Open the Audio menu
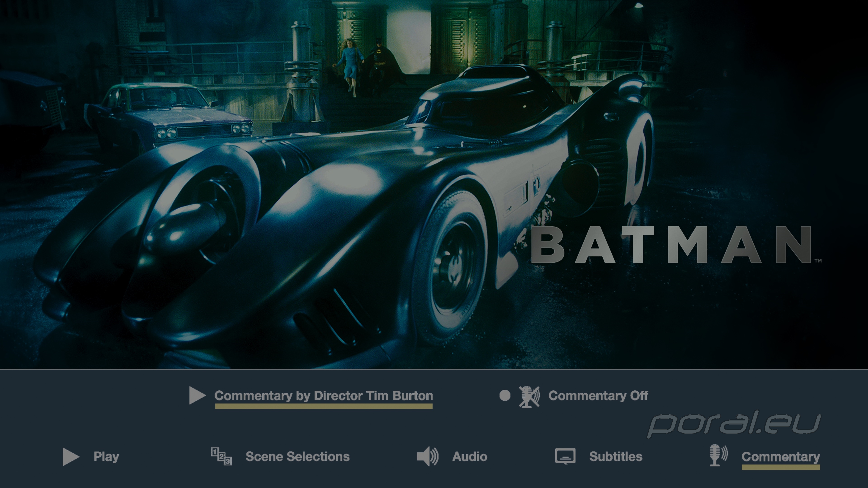 [470, 457]
